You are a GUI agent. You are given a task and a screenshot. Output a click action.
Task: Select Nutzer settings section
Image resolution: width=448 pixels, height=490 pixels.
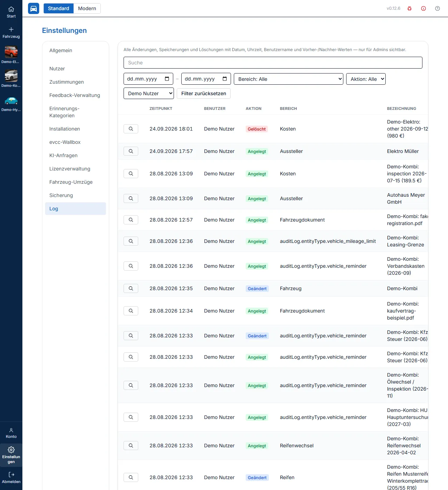[76, 69]
